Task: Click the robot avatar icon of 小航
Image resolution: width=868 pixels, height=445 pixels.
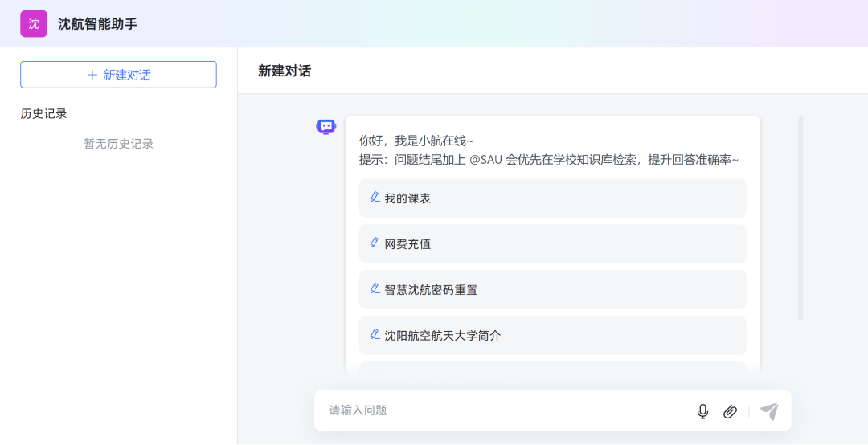Action: (326, 127)
